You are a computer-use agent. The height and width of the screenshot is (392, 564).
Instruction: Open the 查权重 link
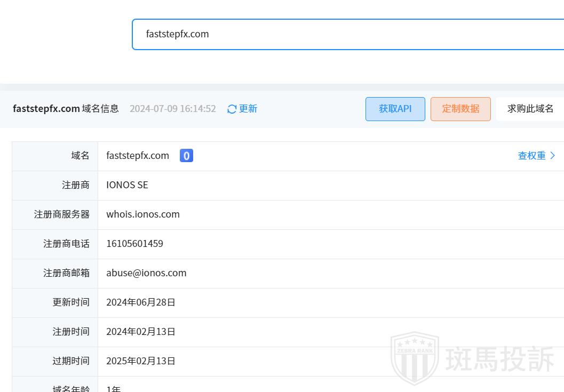531,156
